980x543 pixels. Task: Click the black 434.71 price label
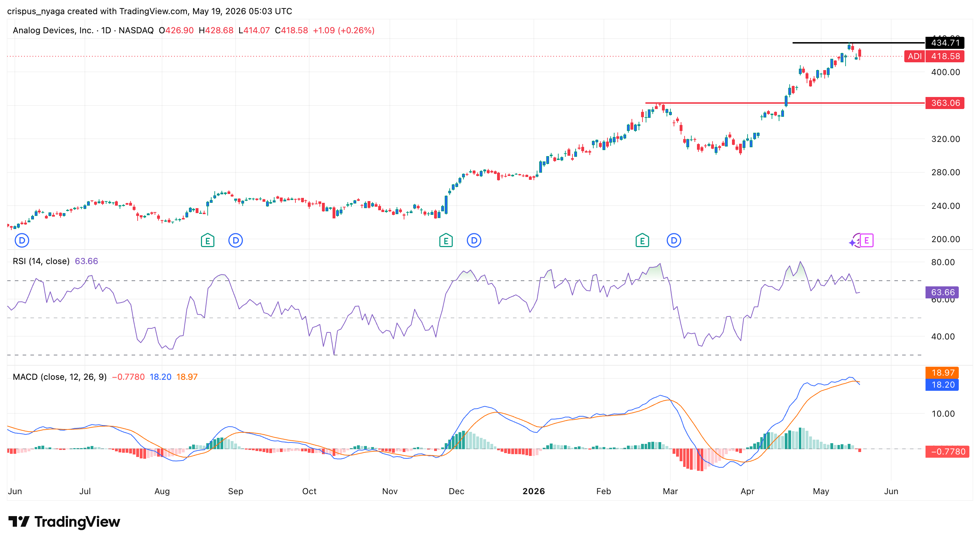point(945,43)
